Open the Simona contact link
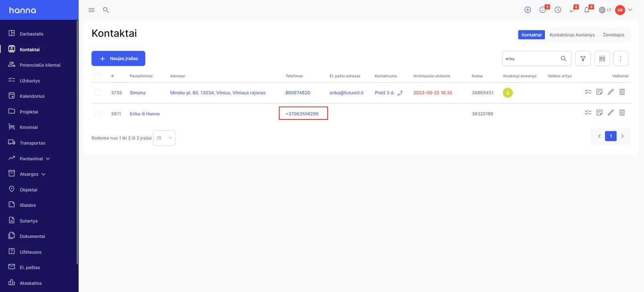Image resolution: width=644 pixels, height=292 pixels. (x=138, y=93)
